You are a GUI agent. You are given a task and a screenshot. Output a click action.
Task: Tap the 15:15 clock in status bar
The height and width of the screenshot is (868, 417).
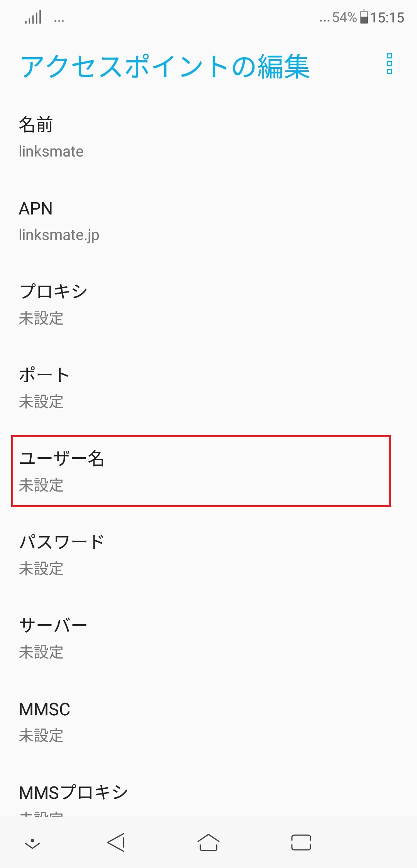tap(387, 18)
